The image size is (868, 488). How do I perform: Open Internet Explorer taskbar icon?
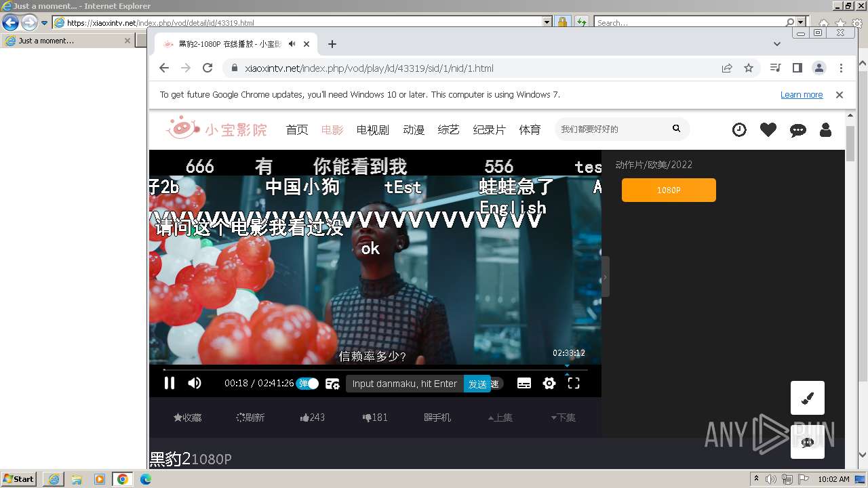click(x=54, y=479)
